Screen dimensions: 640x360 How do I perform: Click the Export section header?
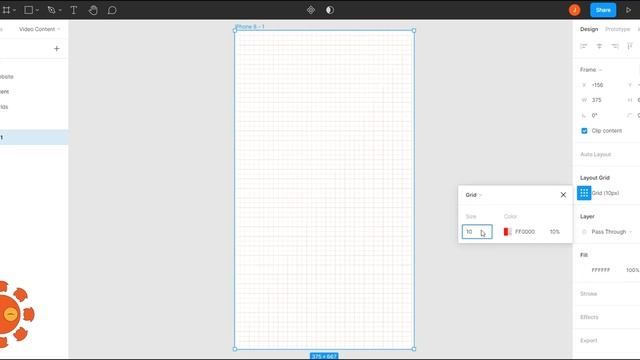point(589,340)
